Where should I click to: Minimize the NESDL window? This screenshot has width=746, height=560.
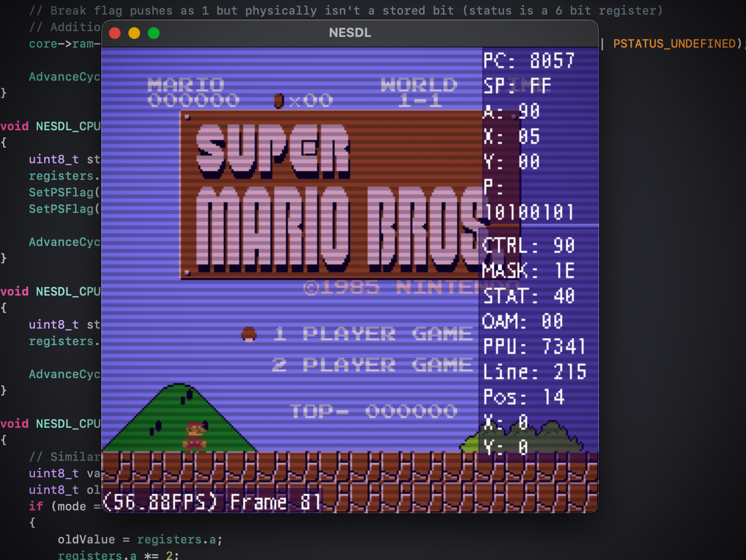click(x=134, y=33)
